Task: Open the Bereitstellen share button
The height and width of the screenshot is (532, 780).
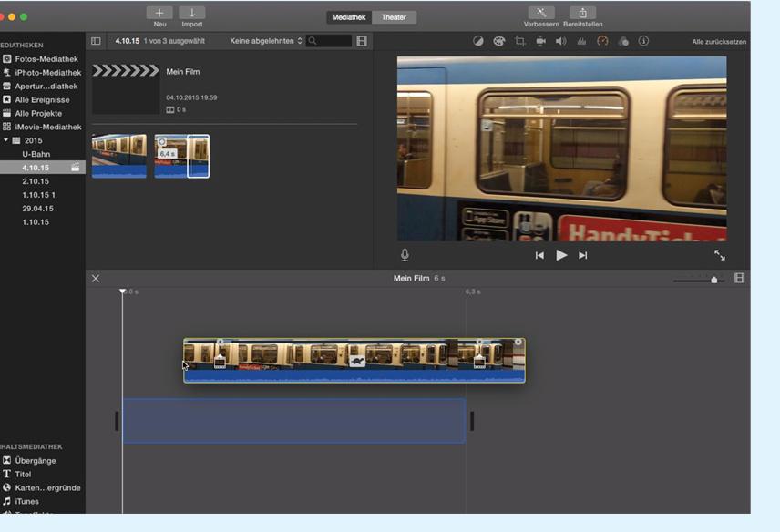Action: click(582, 13)
